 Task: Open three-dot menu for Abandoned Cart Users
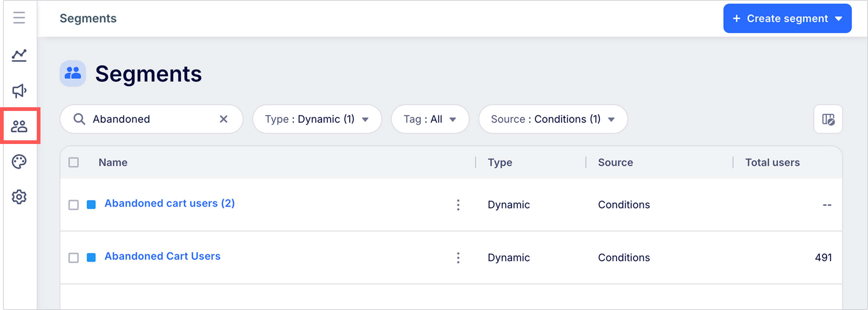(458, 258)
